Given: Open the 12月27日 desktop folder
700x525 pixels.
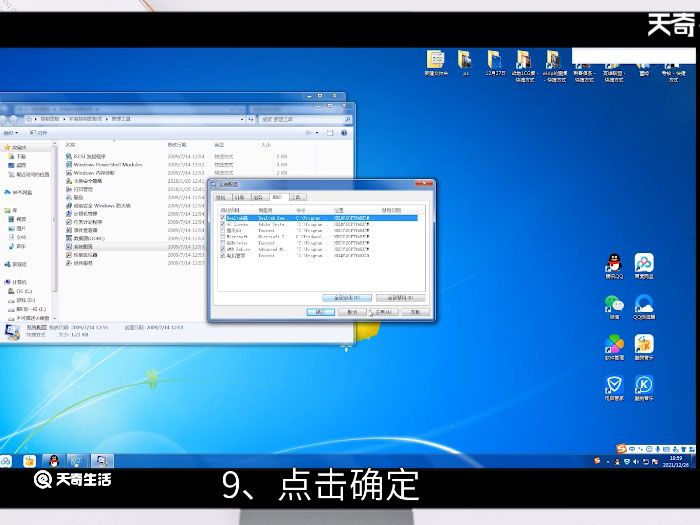Looking at the screenshot, I should (495, 62).
